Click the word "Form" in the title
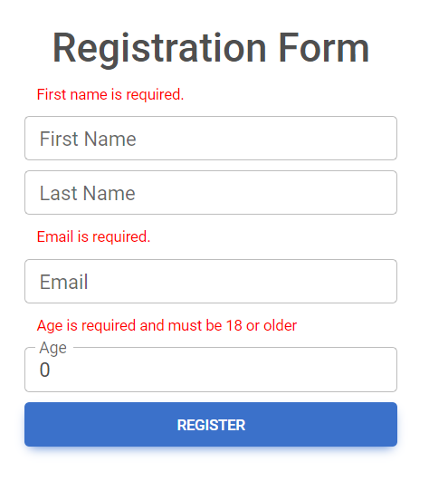The width and height of the screenshot is (448, 481). click(x=324, y=49)
